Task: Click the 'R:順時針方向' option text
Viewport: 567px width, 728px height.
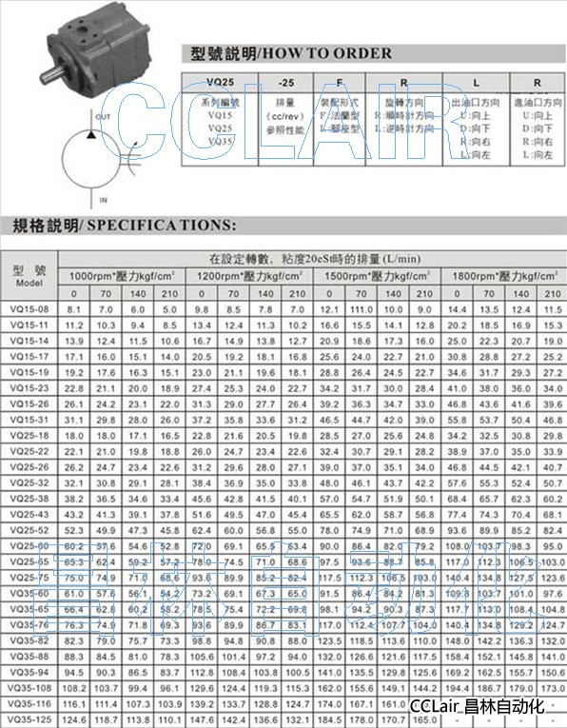Action: (x=404, y=115)
